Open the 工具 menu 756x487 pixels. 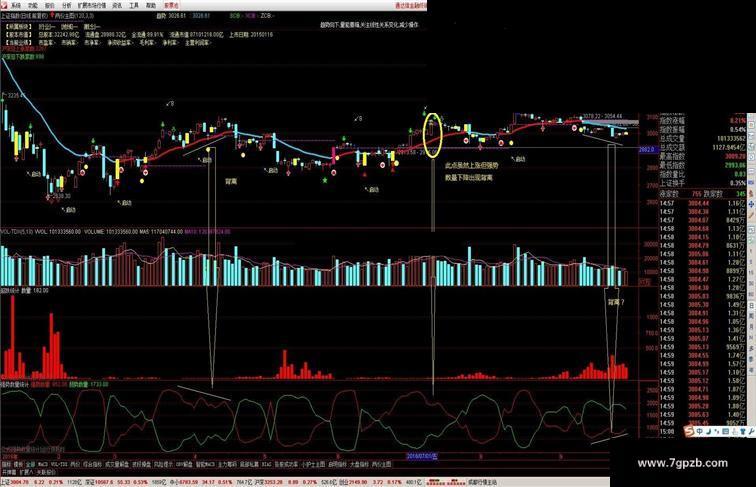[x=134, y=5]
